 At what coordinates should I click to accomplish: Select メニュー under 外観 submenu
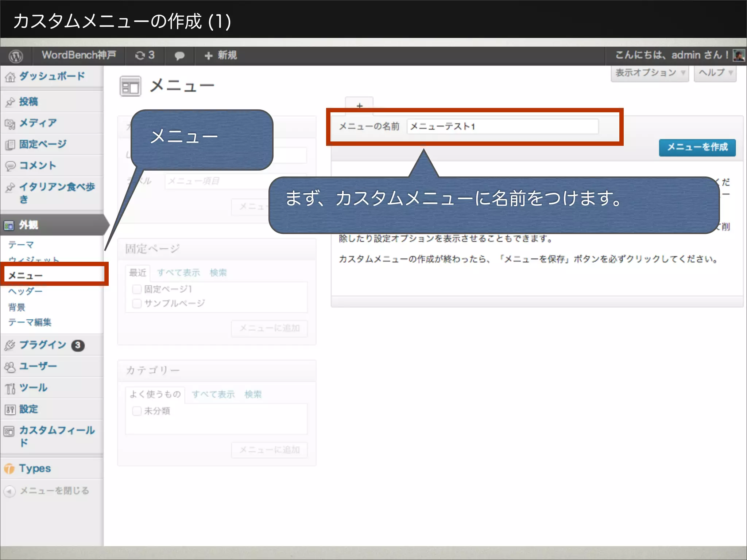[x=26, y=276]
